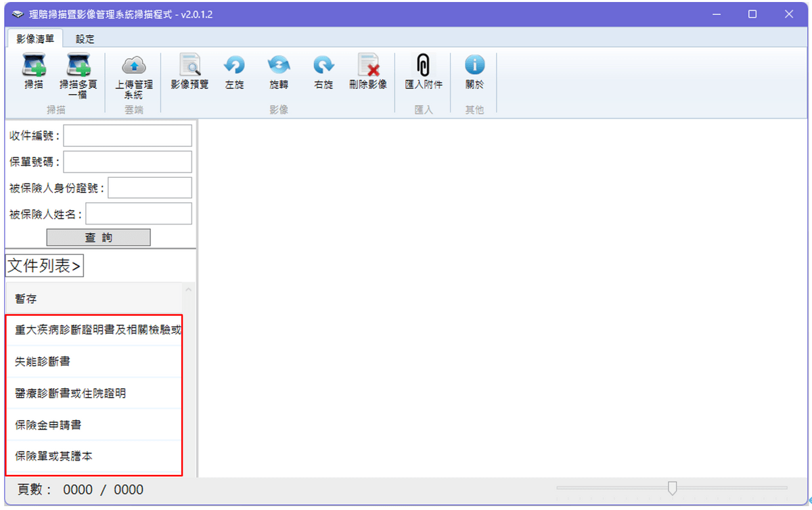Click the 被保險人身份證號 input field
Viewport: 812px width, 510px height.
[150, 187]
